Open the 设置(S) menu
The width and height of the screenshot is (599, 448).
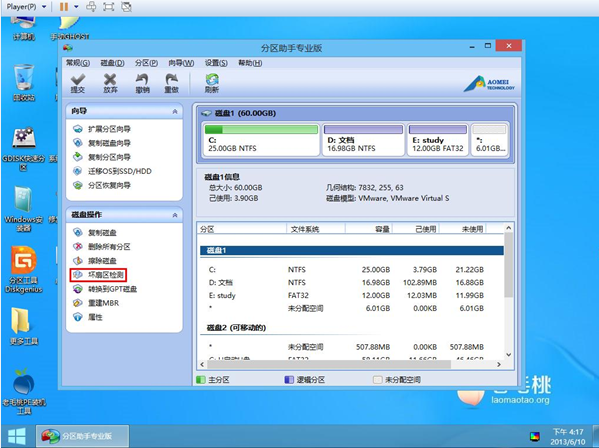coord(216,63)
